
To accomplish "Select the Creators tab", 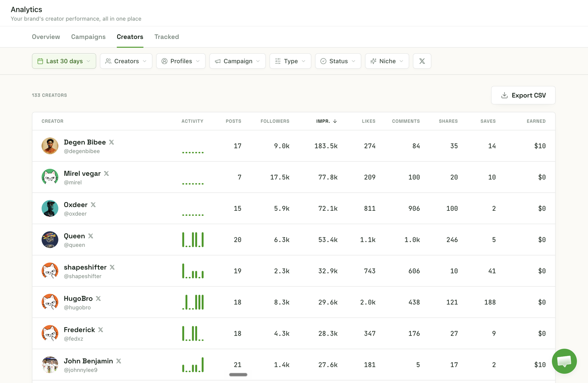I will pos(130,37).
